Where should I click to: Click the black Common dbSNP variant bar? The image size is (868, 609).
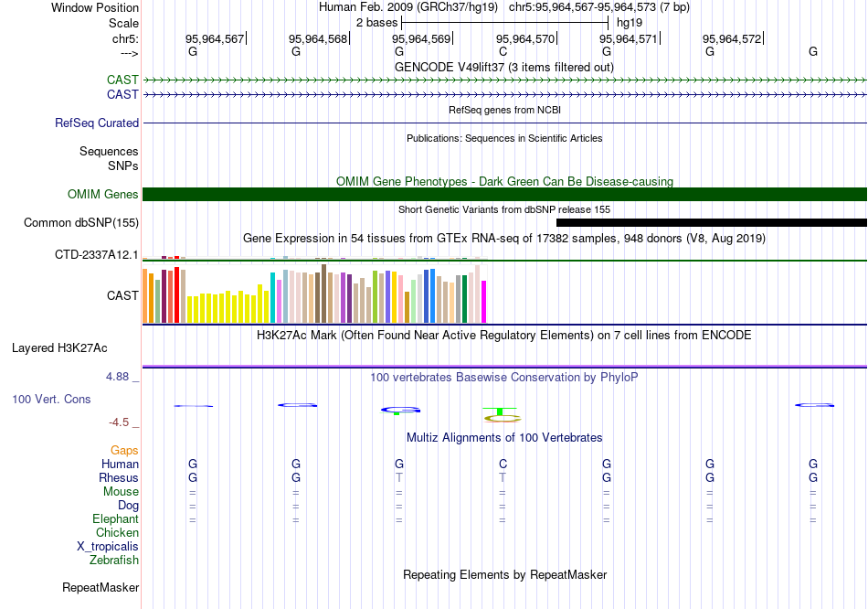711,222
